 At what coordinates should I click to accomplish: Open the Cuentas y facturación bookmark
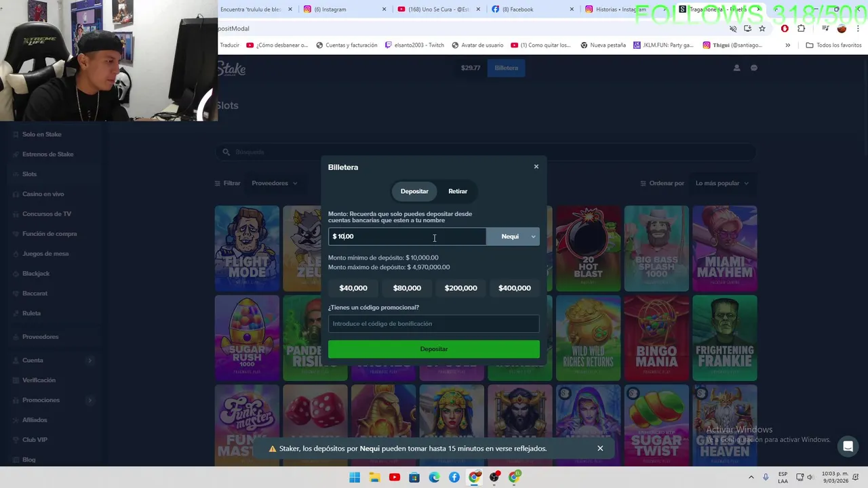pyautogui.click(x=347, y=45)
